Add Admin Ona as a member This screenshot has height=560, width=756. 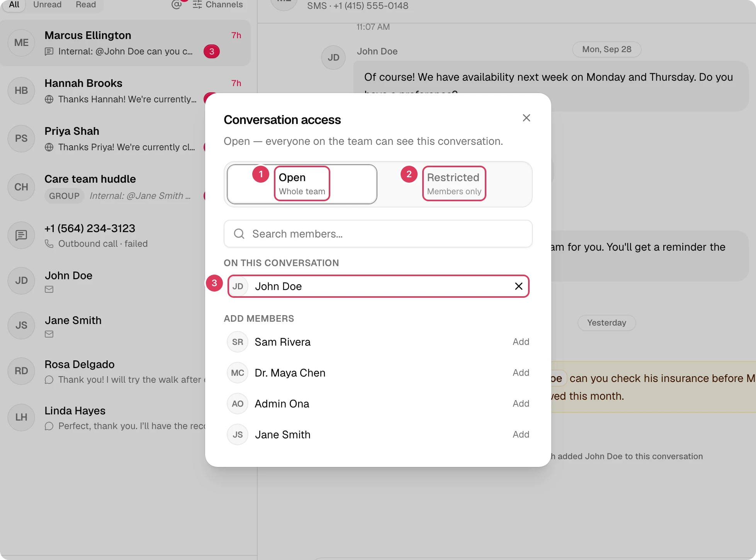pyautogui.click(x=521, y=404)
